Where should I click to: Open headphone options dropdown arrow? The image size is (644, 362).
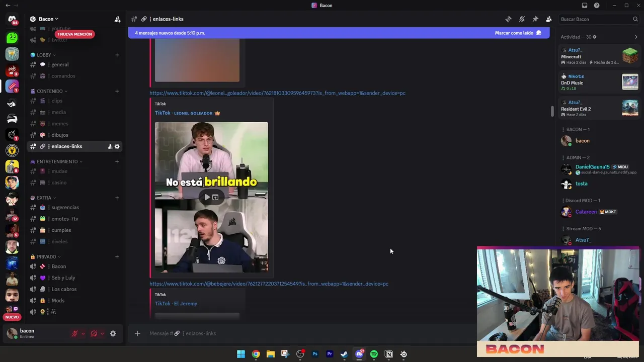[102, 333]
